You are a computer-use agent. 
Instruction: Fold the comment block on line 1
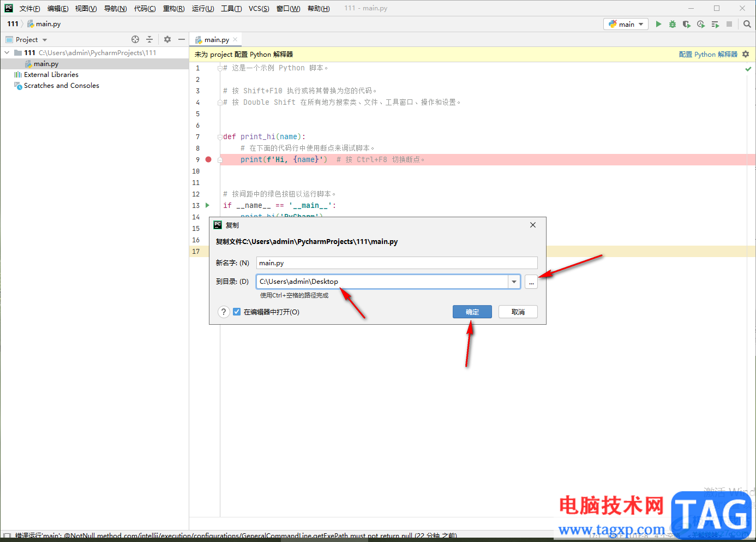(220, 68)
